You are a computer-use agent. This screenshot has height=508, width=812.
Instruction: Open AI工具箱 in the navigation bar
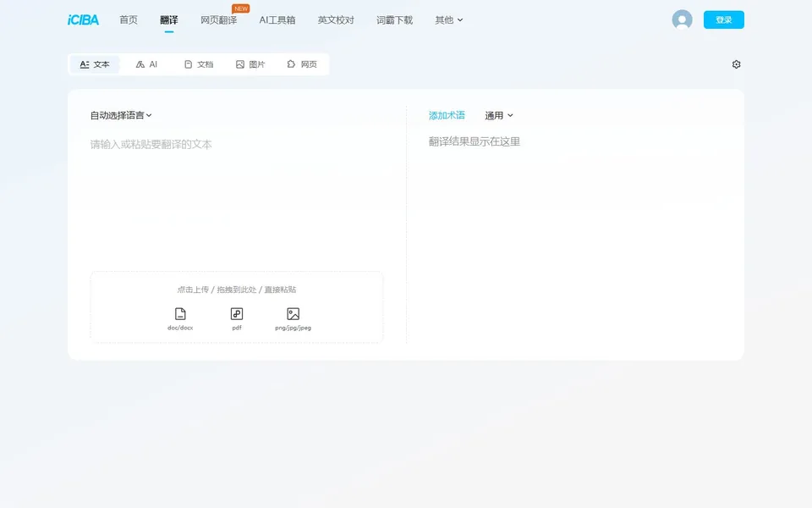coord(277,19)
